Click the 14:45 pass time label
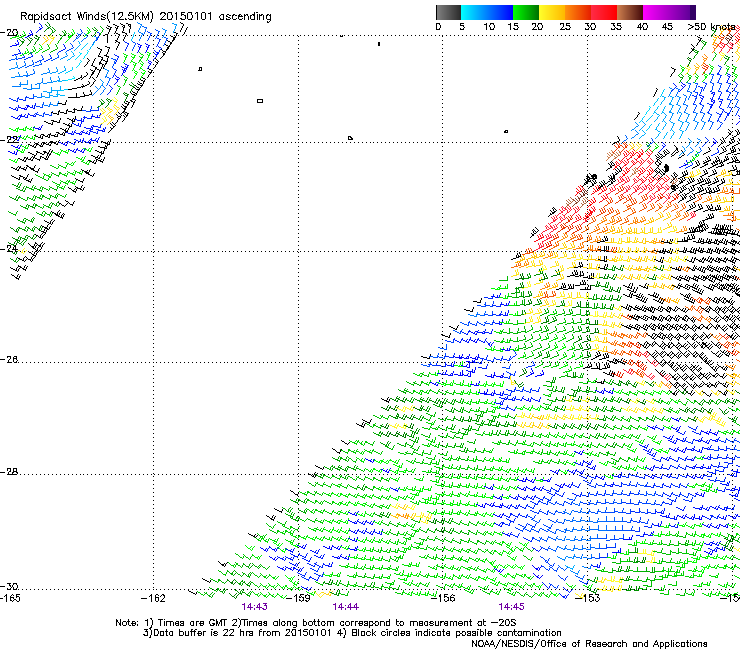 coord(511,607)
